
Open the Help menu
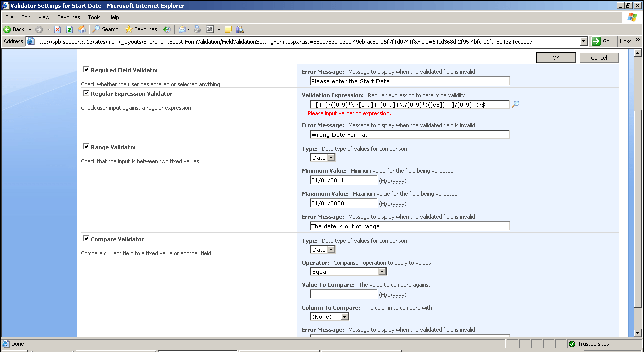(114, 17)
